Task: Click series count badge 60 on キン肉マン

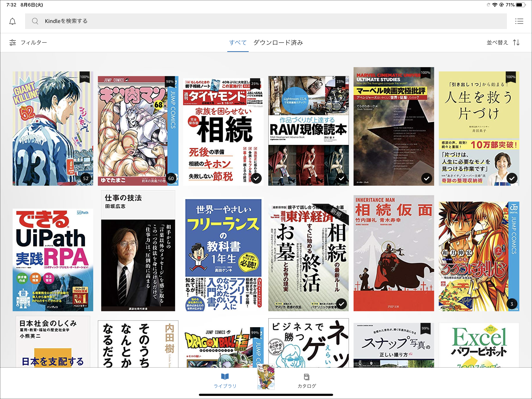Action: coord(171,178)
